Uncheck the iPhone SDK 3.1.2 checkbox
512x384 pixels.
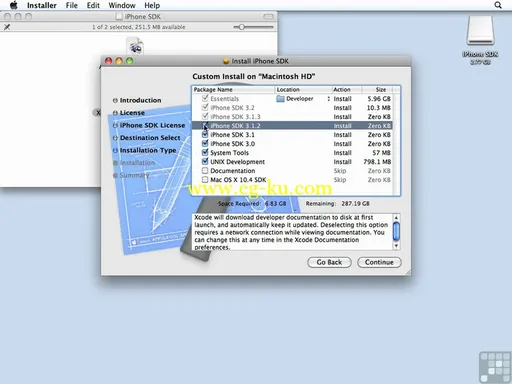[x=205, y=125]
